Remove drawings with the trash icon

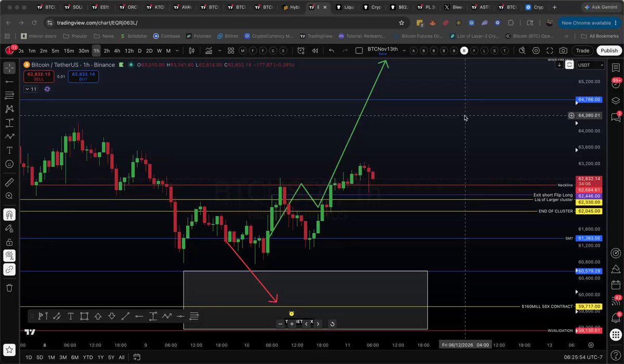(x=9, y=288)
